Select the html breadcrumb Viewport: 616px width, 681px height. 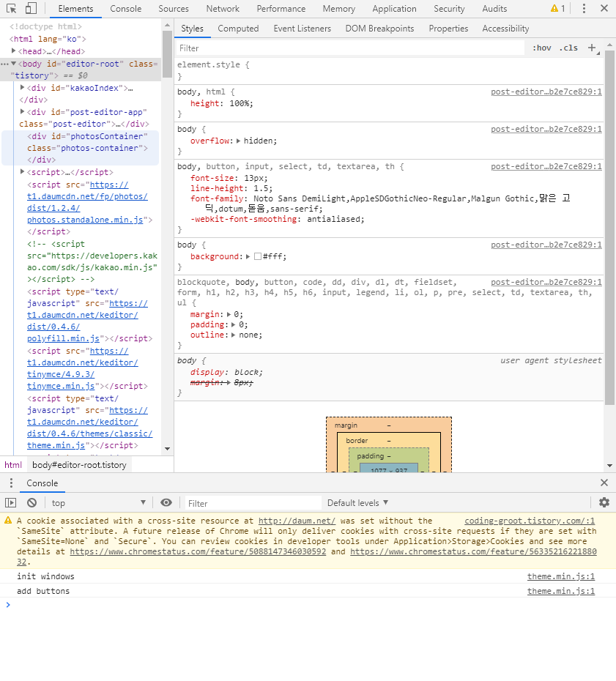click(13, 465)
